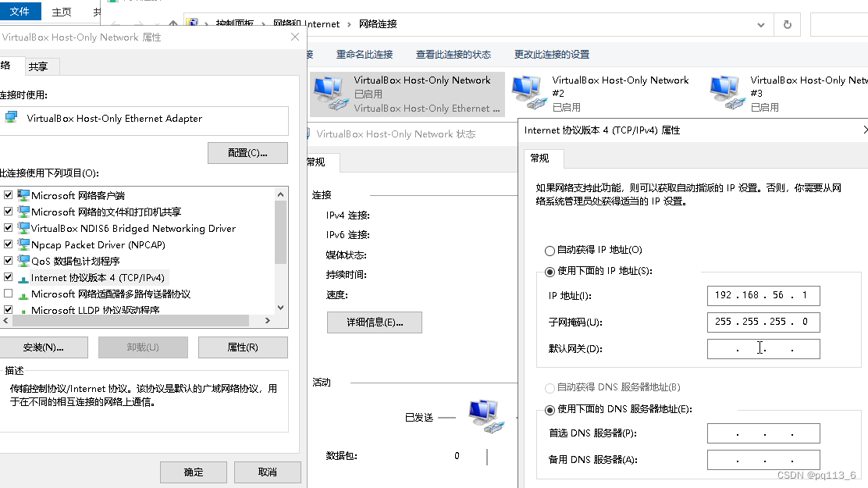The width and height of the screenshot is (868, 488).
Task: Open the 文件 menu tab
Action: [20, 11]
